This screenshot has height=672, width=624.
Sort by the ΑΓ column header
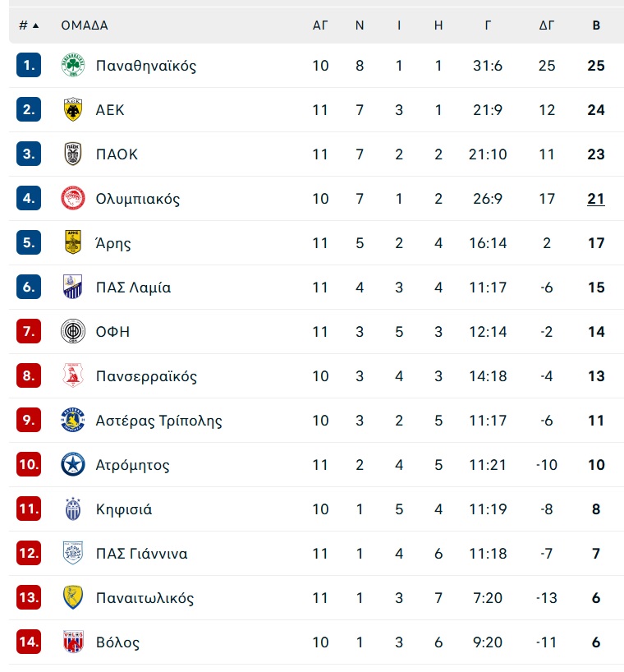click(x=320, y=25)
